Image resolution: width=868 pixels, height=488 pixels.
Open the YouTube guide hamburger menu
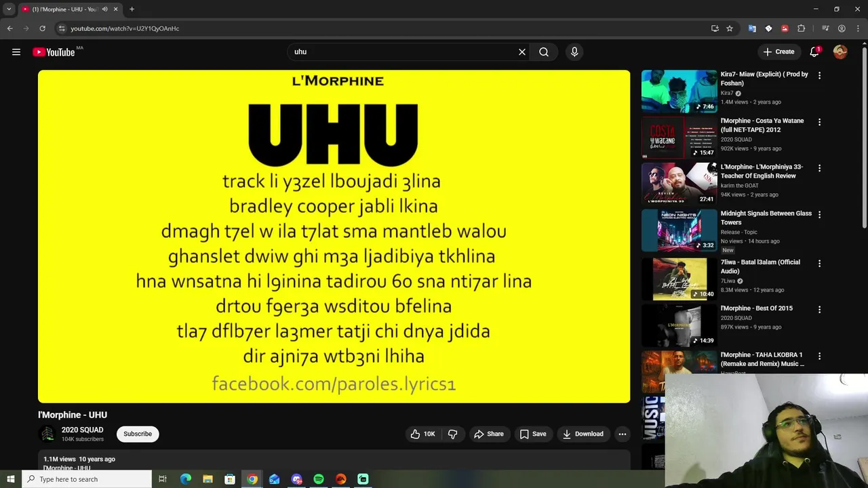point(16,52)
